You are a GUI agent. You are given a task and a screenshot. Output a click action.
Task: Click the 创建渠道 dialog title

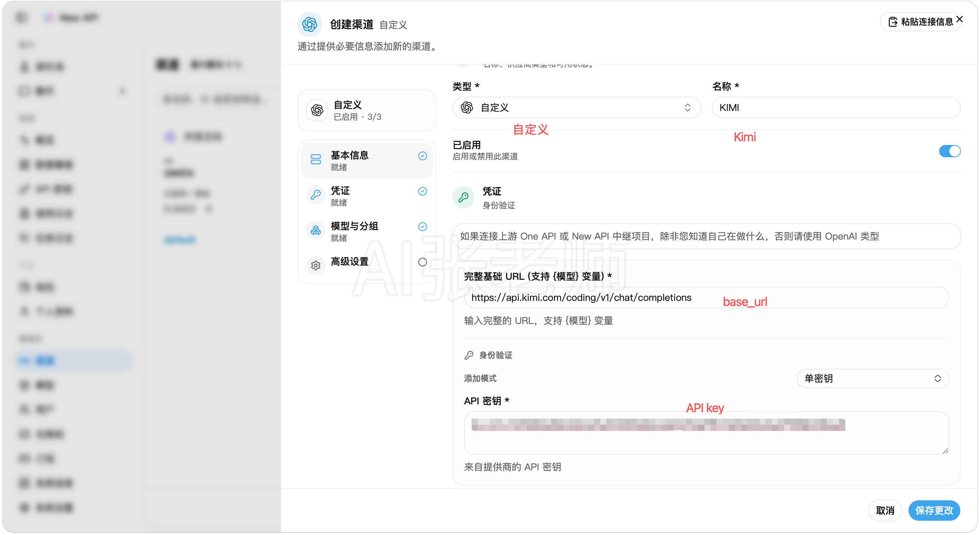pos(352,25)
